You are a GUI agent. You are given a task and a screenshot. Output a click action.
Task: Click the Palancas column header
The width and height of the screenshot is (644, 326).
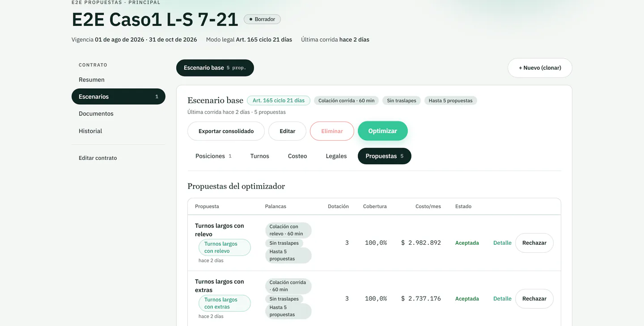click(x=275, y=206)
